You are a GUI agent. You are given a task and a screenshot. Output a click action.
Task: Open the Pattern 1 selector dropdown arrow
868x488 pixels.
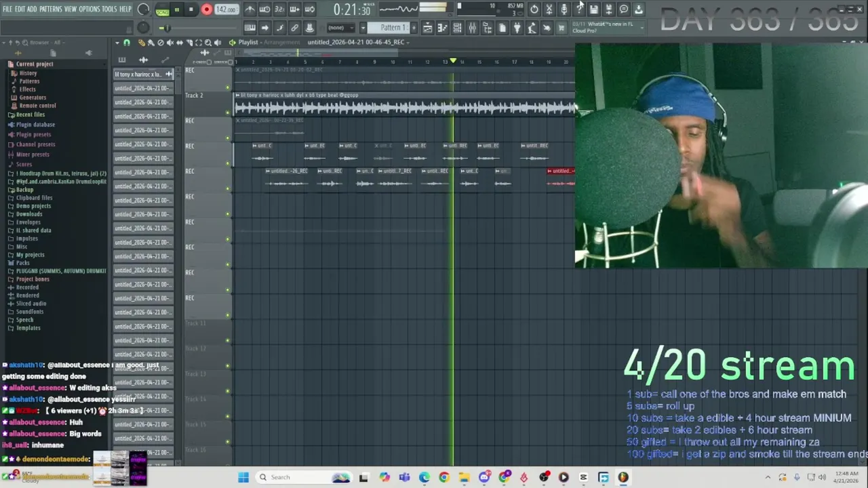click(363, 28)
